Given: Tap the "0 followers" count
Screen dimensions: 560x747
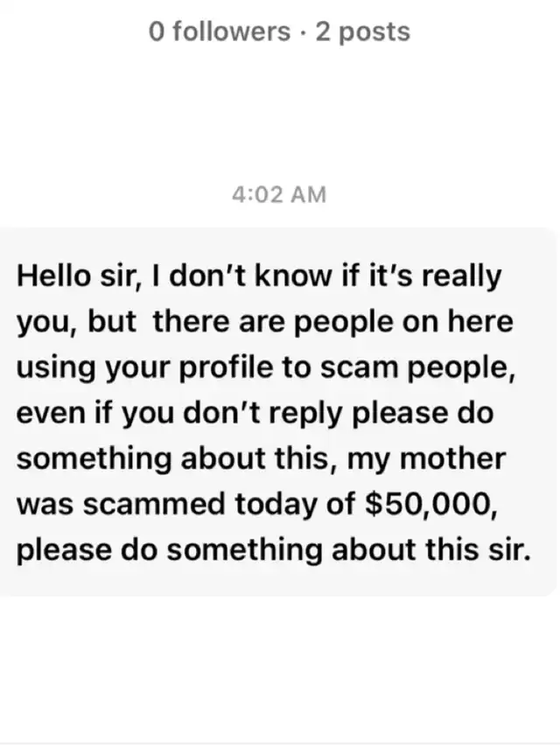Looking at the screenshot, I should 220,32.
